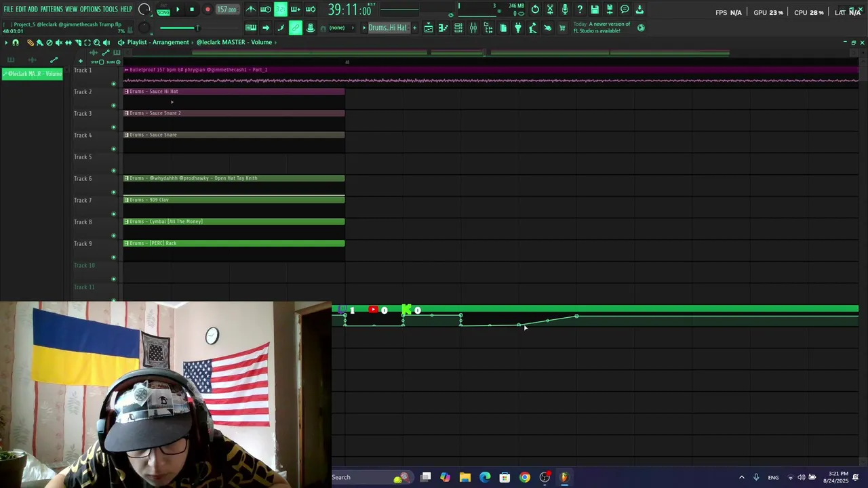Mute Track 2 via green dot

113,105
